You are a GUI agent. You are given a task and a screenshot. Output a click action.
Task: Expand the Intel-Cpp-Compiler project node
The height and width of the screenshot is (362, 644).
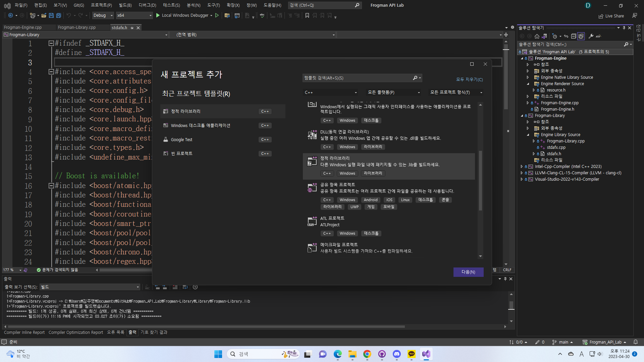[522, 167]
